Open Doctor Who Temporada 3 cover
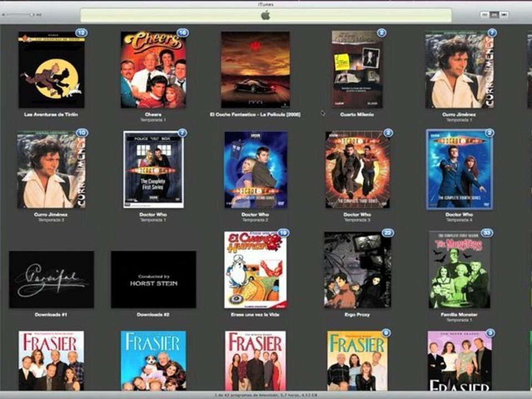The image size is (532, 399). point(357,170)
